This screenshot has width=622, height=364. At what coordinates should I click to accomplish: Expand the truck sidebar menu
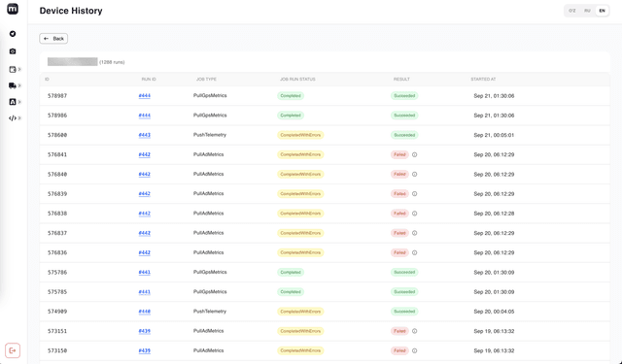point(15,85)
